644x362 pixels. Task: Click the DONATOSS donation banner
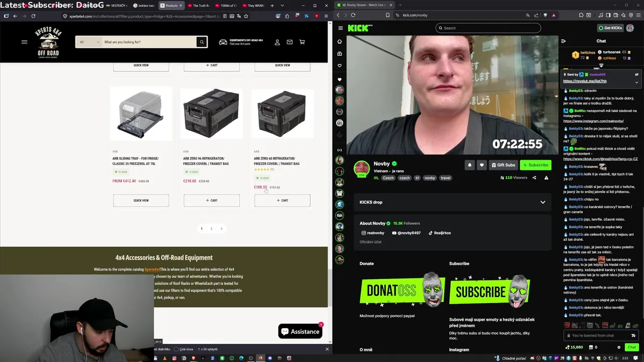tap(403, 290)
